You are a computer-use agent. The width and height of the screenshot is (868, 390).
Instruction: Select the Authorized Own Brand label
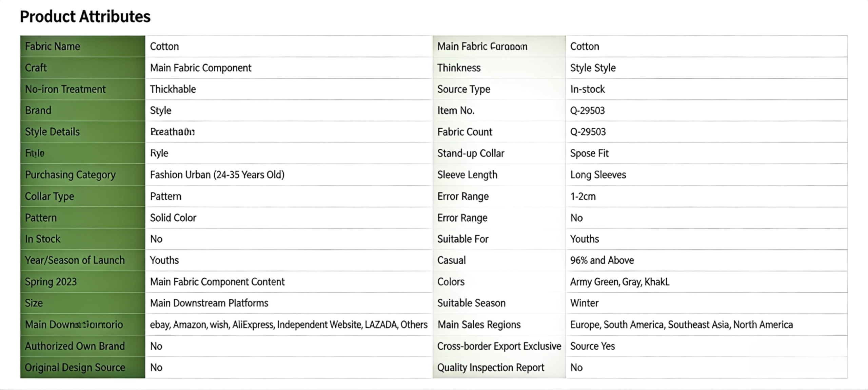coord(75,346)
